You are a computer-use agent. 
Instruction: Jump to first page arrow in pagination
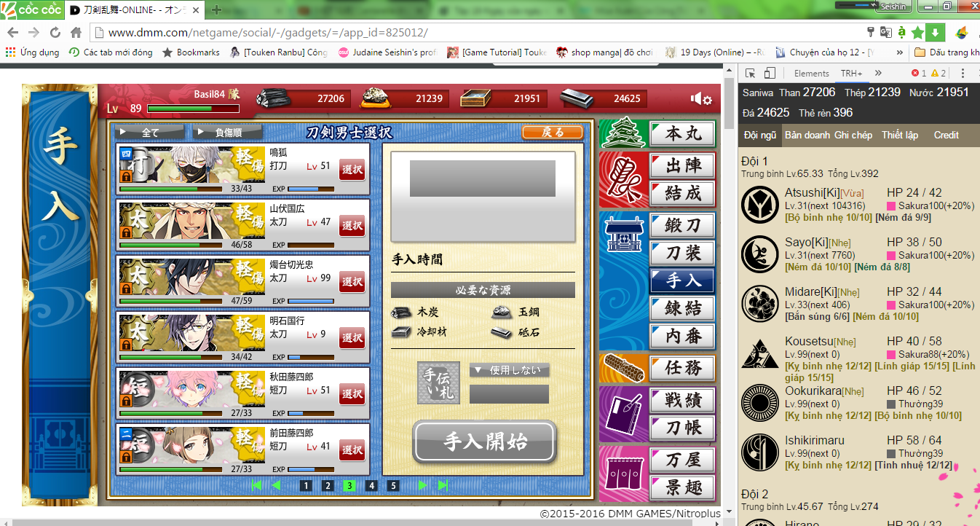click(x=256, y=485)
